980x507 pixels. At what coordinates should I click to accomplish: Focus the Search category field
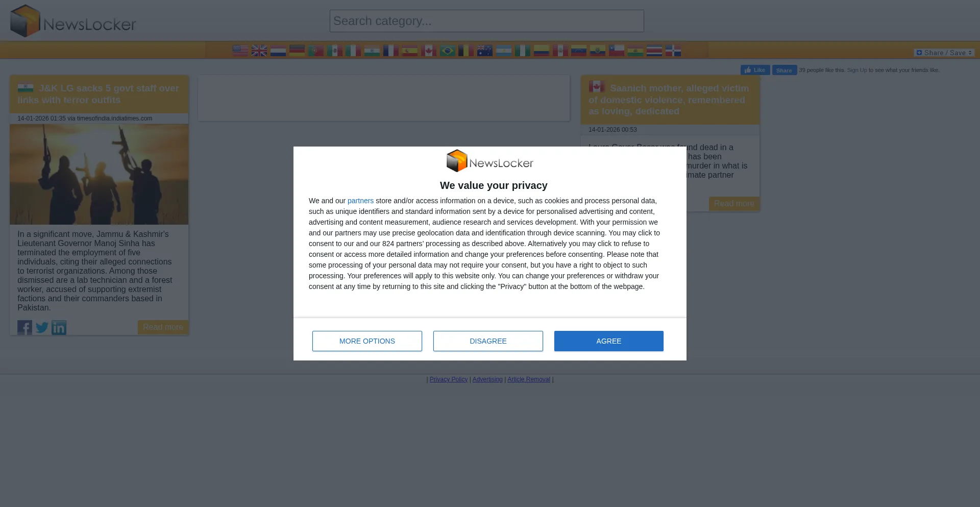486,21
